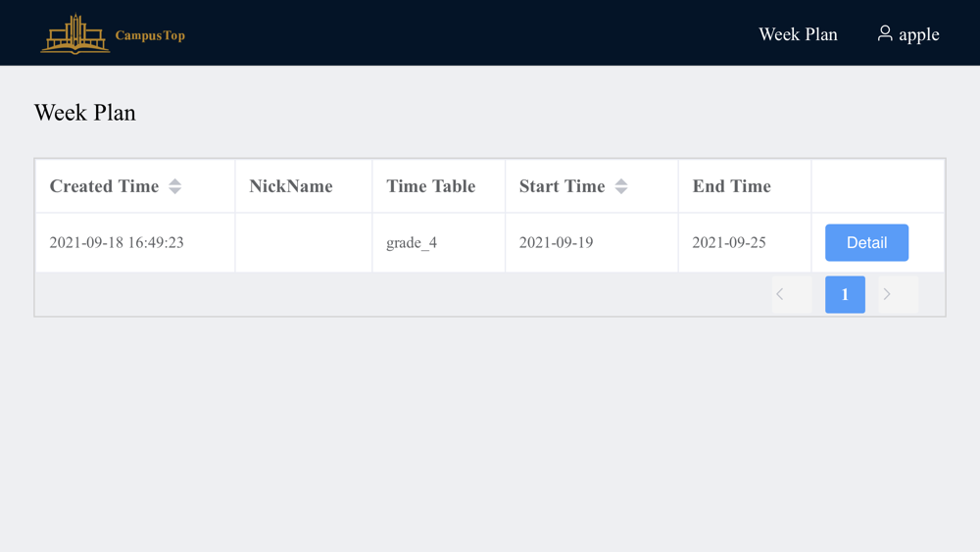Sort Start Time descending with down arrow

(620, 190)
